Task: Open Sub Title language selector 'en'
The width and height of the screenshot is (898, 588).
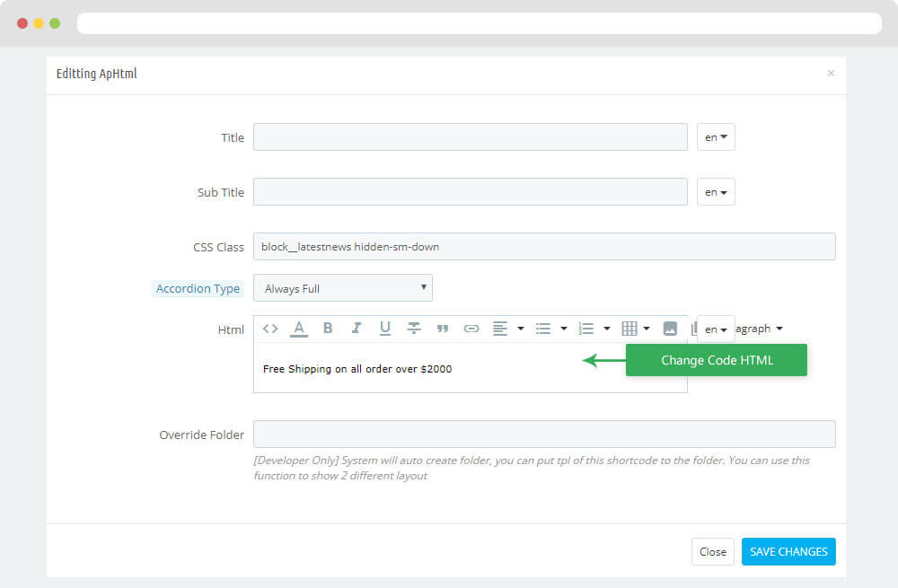Action: (716, 192)
